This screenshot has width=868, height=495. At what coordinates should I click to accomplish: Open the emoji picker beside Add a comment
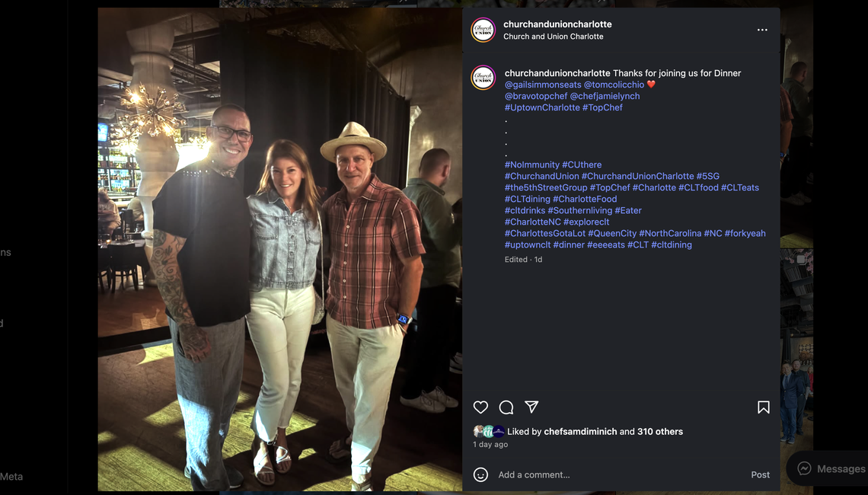click(x=480, y=474)
